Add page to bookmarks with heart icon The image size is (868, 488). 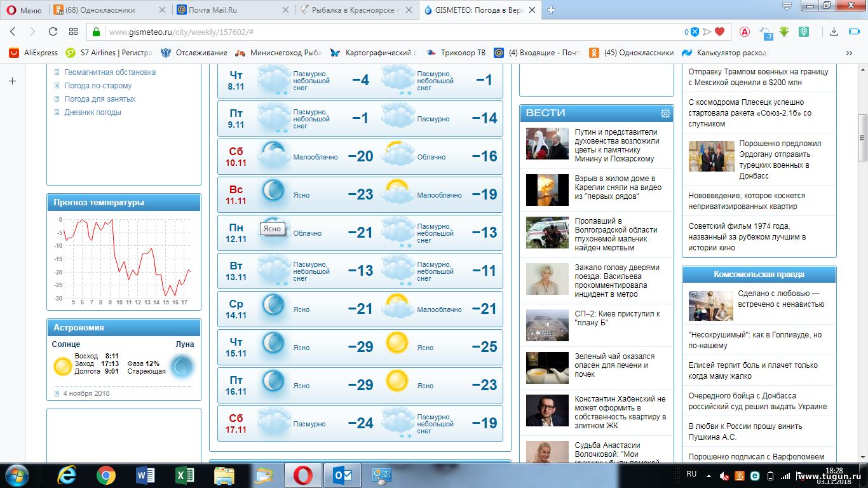click(x=719, y=32)
